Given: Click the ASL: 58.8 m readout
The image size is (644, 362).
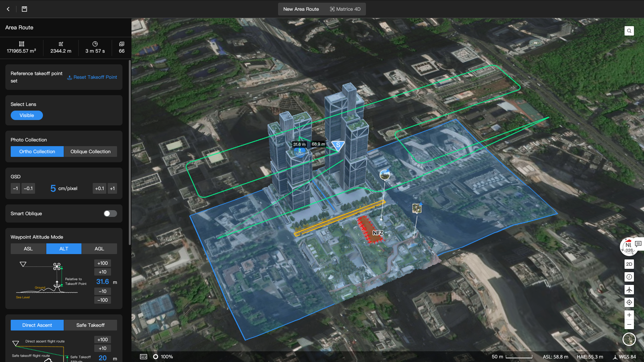Looking at the screenshot, I should click(555, 357).
